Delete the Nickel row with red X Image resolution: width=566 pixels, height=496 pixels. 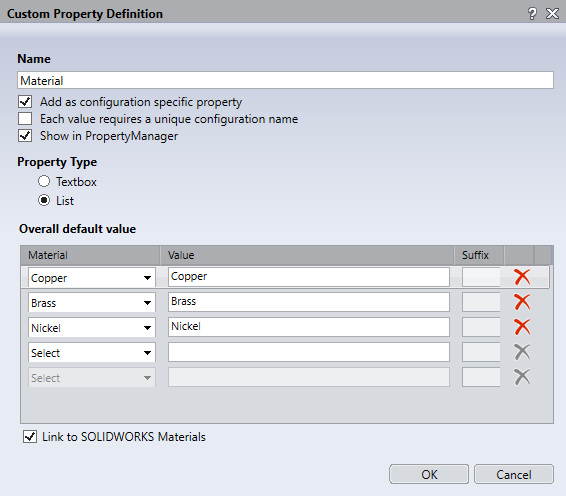pos(522,327)
